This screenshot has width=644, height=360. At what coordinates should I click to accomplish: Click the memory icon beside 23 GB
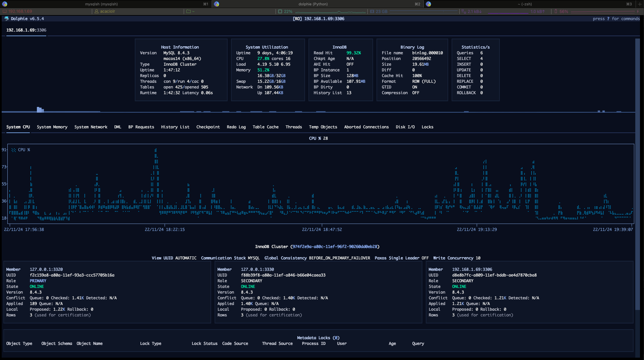(372, 11)
